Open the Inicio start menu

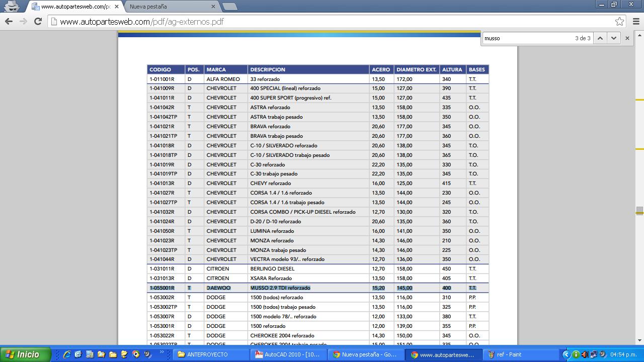point(25,354)
